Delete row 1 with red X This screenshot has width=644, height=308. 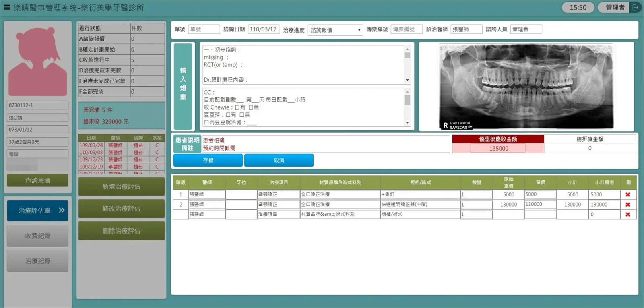[x=628, y=194]
